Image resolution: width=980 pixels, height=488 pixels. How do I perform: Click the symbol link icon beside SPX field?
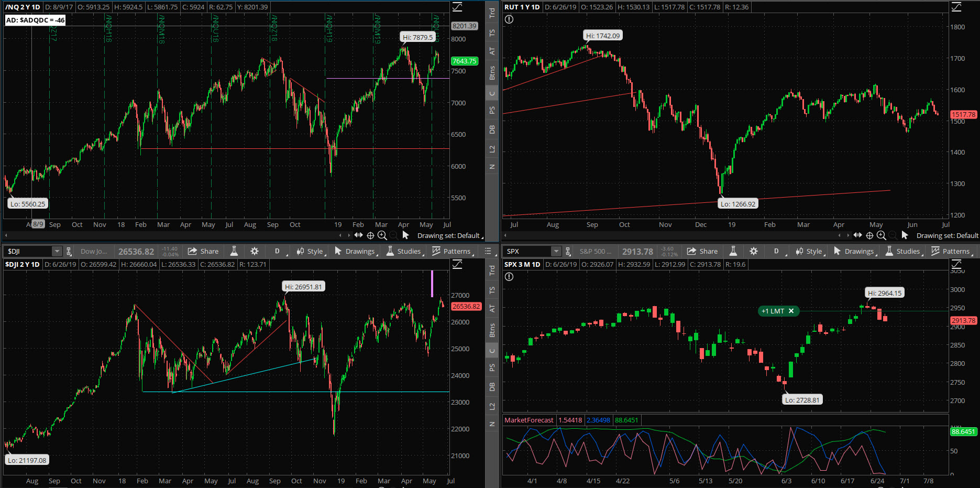[568, 251]
